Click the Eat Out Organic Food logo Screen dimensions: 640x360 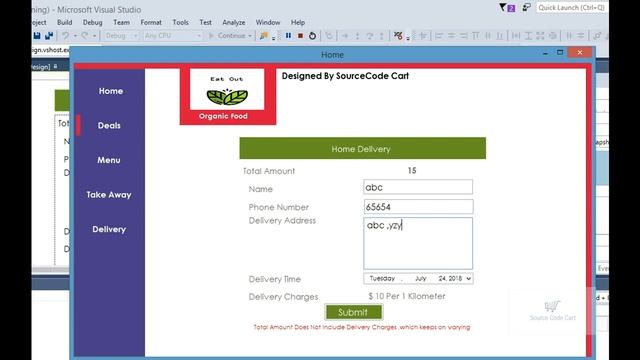(x=227, y=96)
